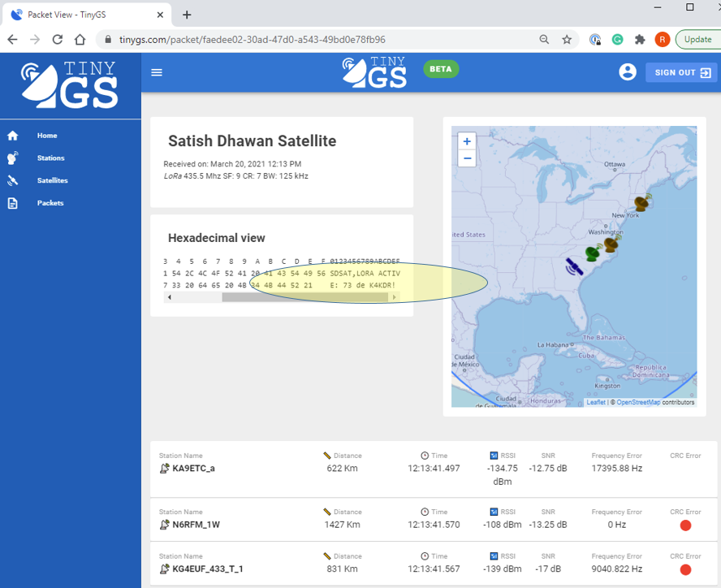Click the hex view scroll right arrow
The image size is (721, 588).
394,297
